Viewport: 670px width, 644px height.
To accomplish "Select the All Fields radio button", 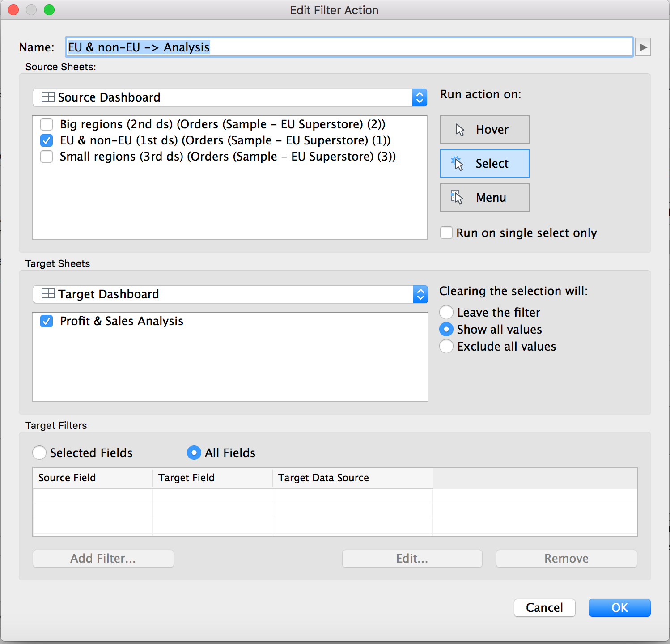I will tap(194, 453).
